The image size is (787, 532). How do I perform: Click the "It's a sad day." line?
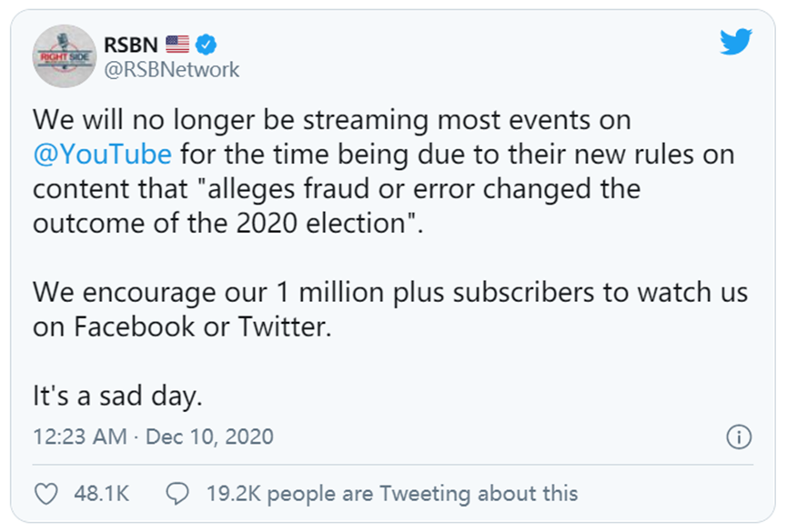117,396
